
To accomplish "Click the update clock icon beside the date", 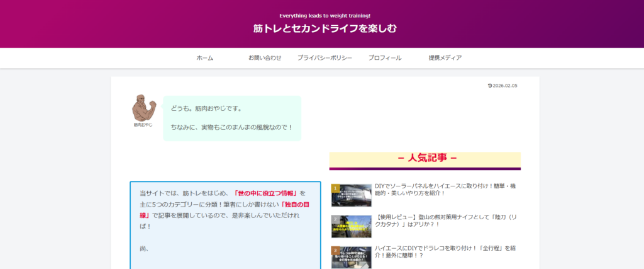I will coord(490,86).
